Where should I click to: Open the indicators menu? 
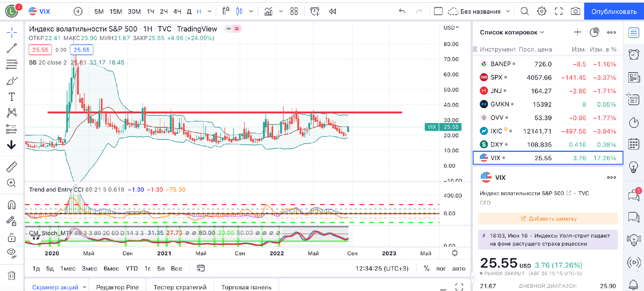268,11
